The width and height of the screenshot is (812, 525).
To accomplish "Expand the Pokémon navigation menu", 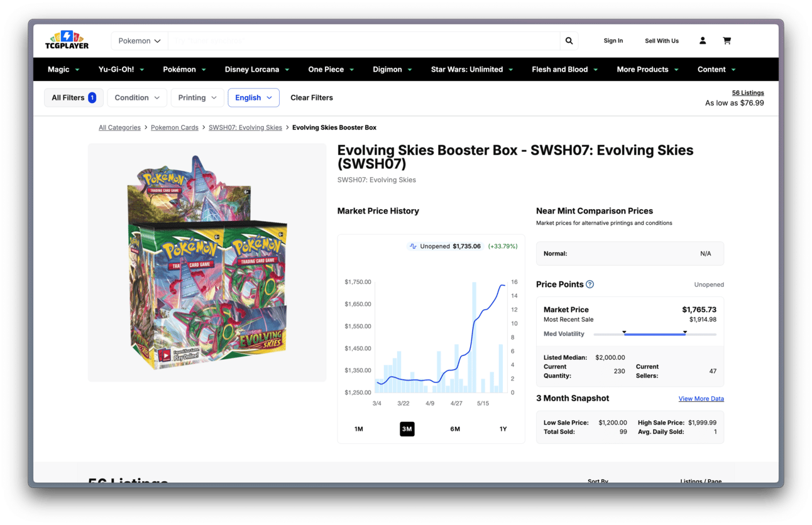I will [x=185, y=70].
